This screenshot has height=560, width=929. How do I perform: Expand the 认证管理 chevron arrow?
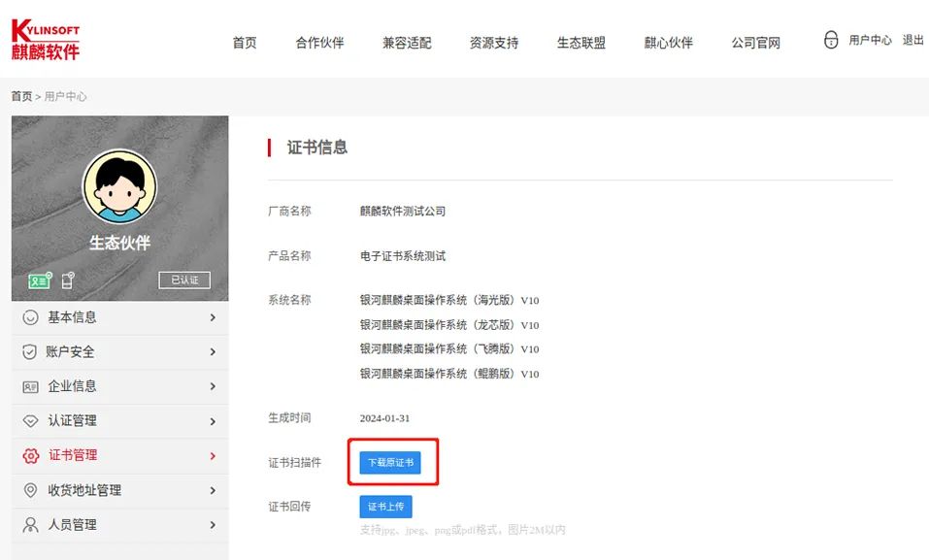coord(213,421)
